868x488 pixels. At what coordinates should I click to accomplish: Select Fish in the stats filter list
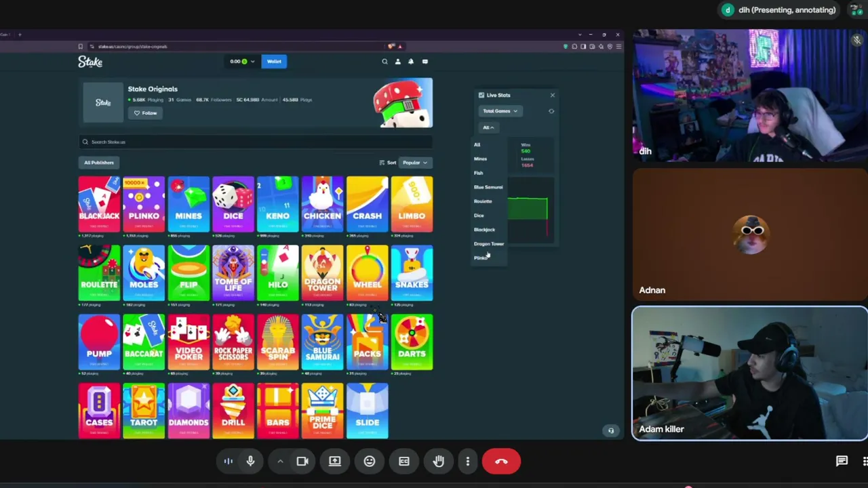pyautogui.click(x=478, y=173)
